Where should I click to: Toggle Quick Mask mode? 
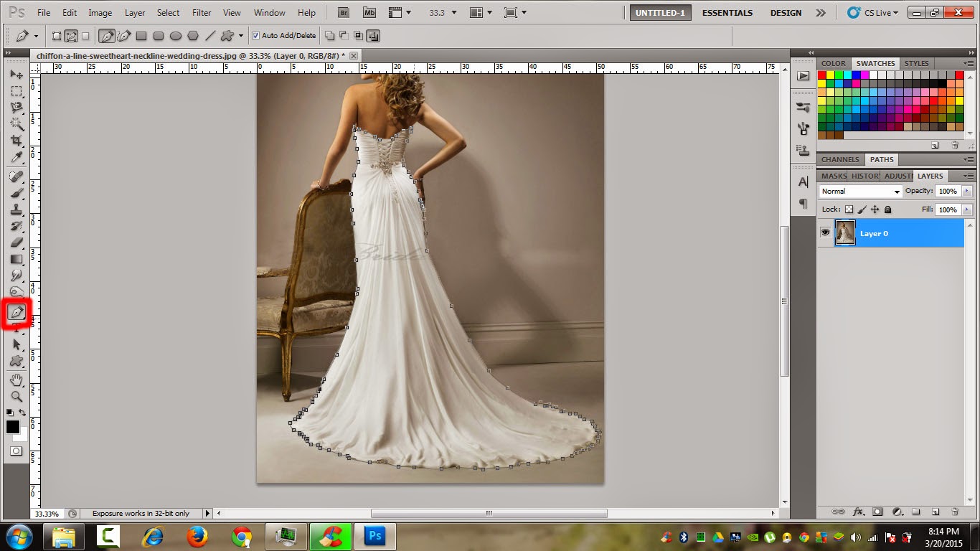tap(16, 451)
